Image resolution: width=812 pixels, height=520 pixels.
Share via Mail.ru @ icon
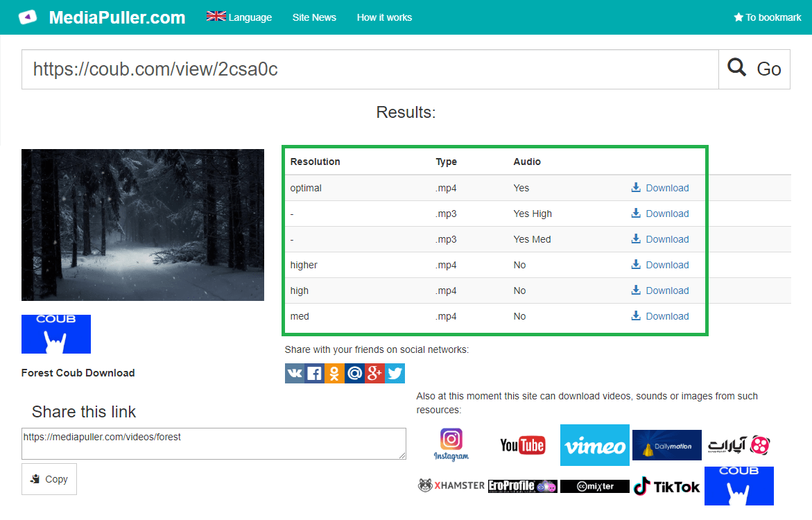point(355,374)
